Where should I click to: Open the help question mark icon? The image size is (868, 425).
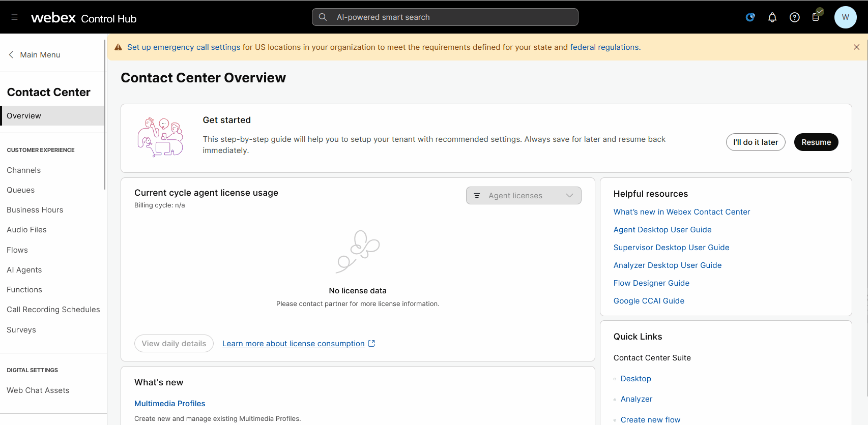[794, 17]
